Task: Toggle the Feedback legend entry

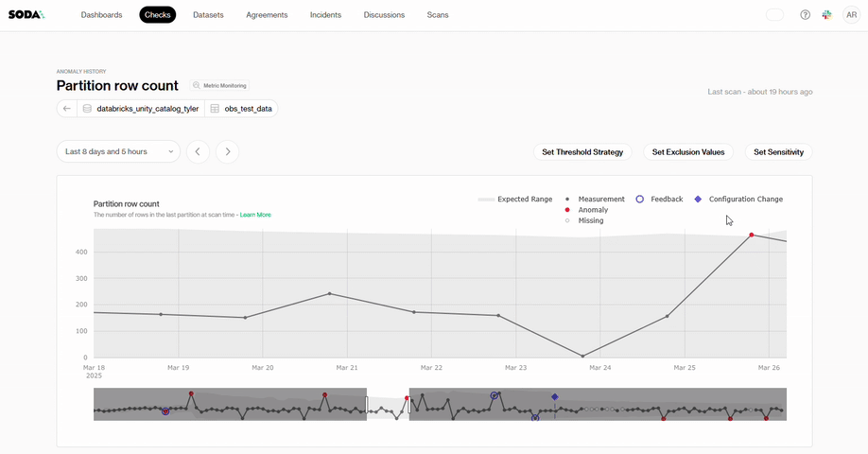Action: 659,200
